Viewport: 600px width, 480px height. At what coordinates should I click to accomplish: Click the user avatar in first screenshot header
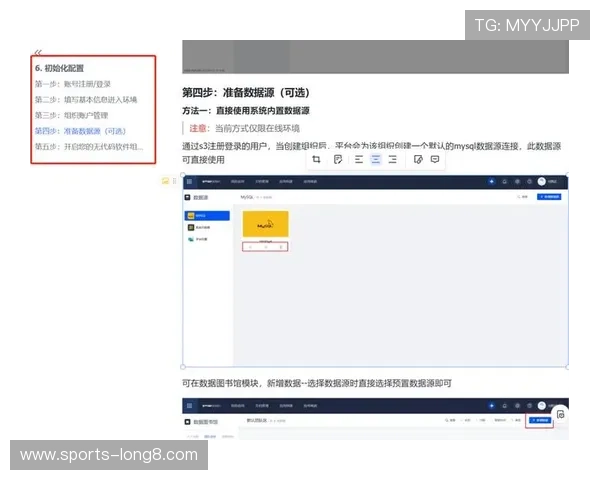click(x=541, y=181)
